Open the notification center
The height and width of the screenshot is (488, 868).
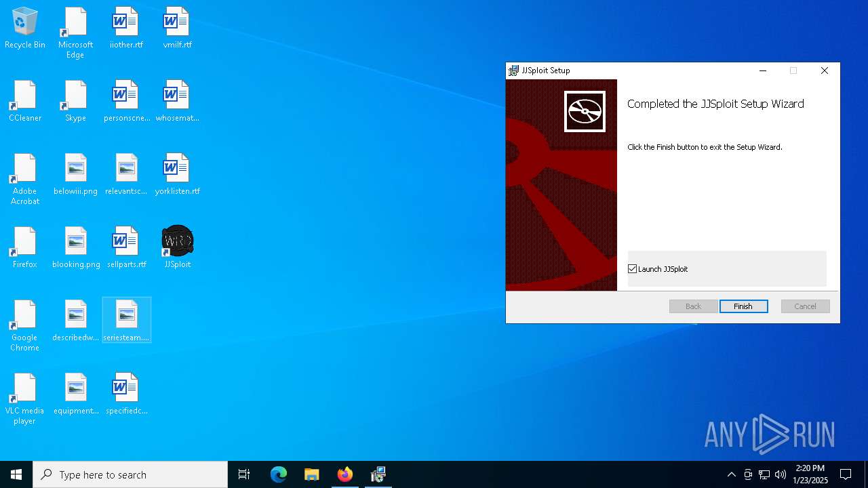[x=846, y=474]
